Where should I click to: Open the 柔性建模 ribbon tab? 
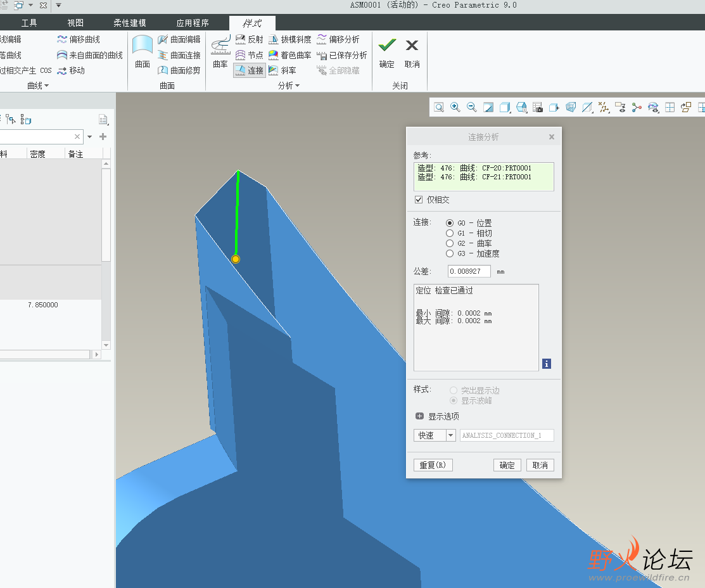[129, 23]
